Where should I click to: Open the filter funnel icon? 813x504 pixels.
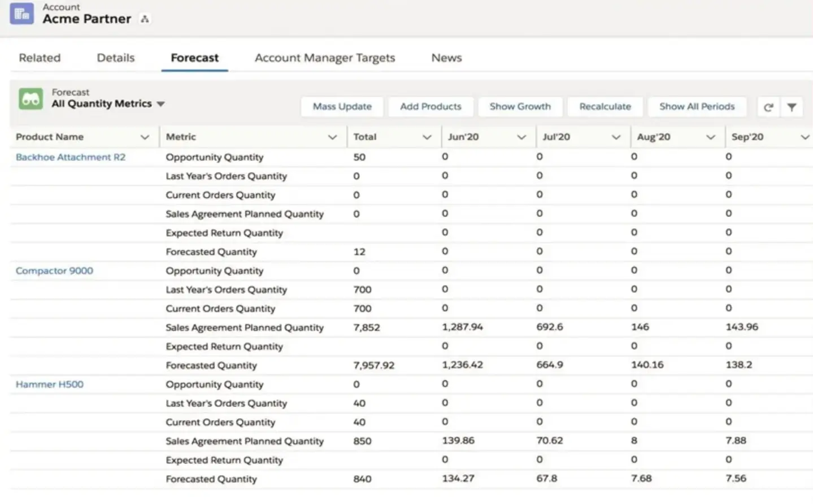[x=792, y=107]
